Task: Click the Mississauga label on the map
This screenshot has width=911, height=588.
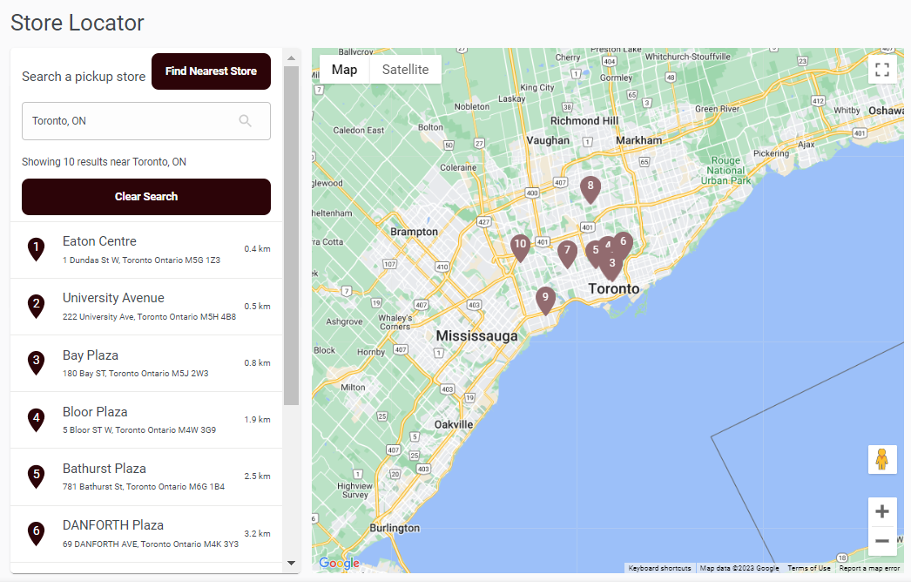Action: tap(476, 336)
